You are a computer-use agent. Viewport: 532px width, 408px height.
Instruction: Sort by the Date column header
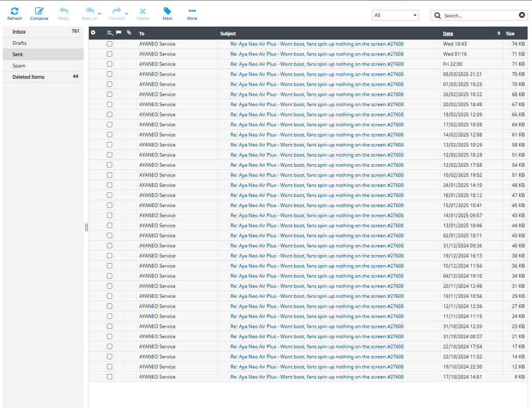click(448, 34)
